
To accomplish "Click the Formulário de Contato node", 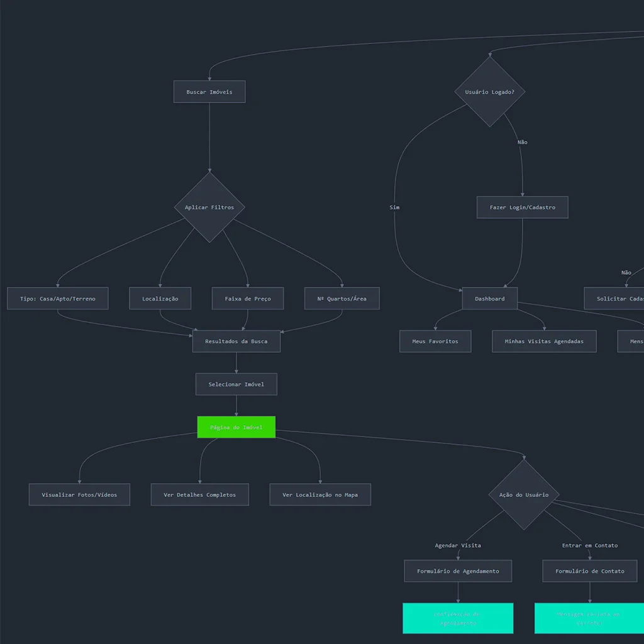I will click(x=590, y=571).
